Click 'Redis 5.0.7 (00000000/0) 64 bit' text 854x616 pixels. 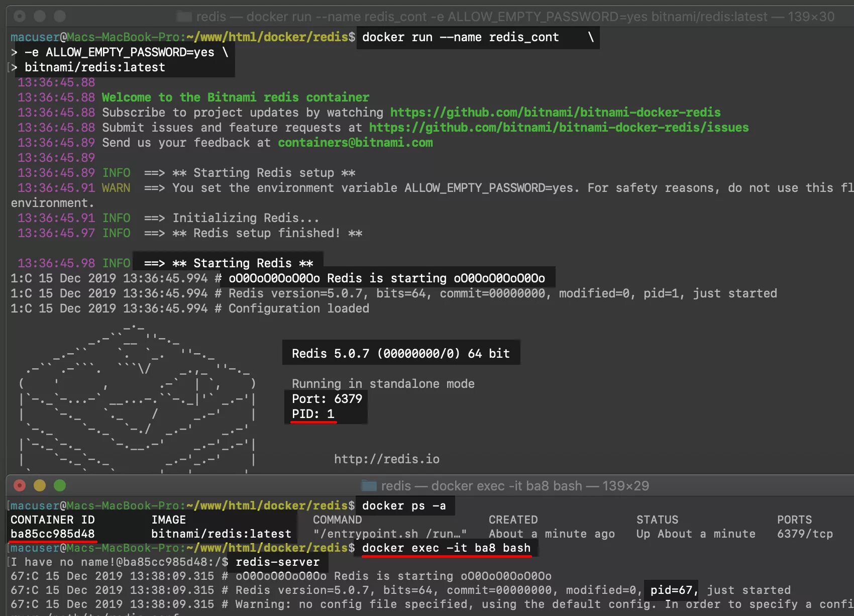tap(401, 354)
